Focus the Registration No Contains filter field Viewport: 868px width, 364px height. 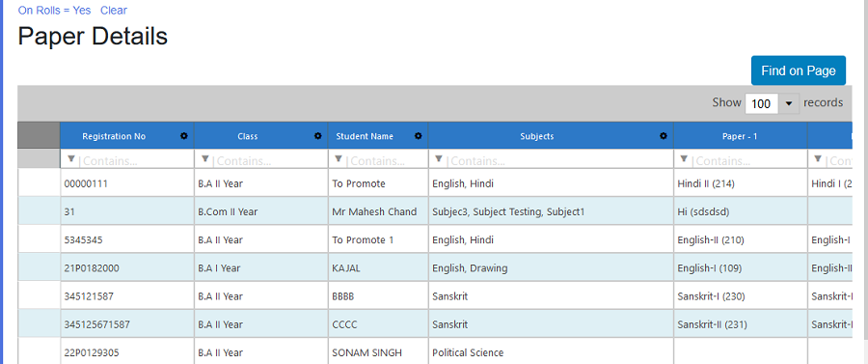tap(134, 160)
